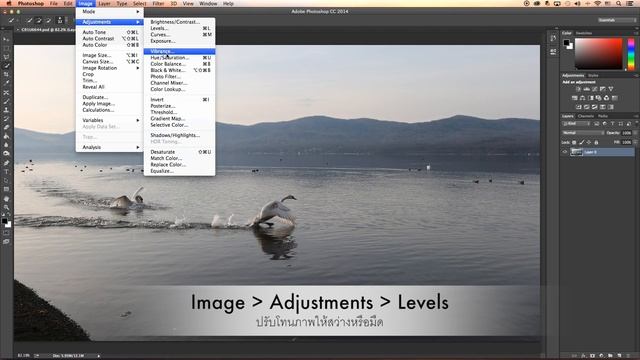Toggle lock image pixels brush icon
Screen dimensions: 640x360
coord(582,142)
